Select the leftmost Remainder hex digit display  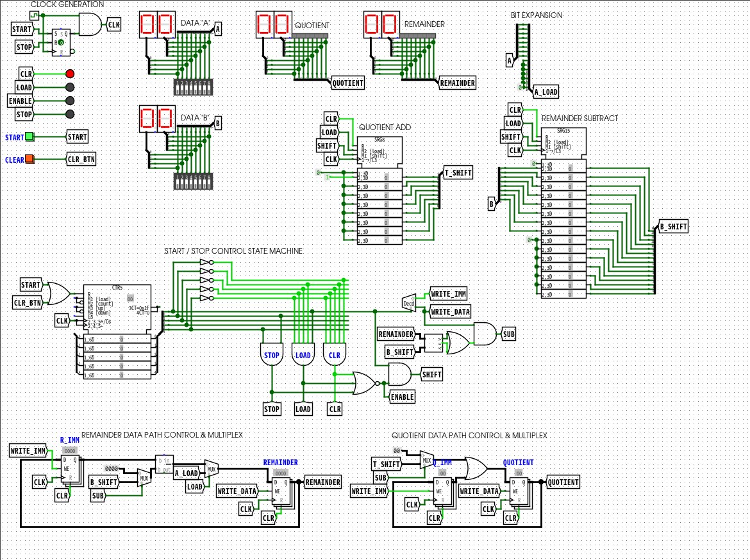coord(373,24)
